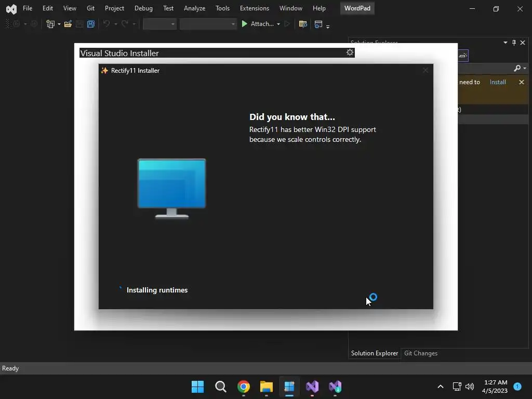Open the Debug menu
Viewport: 532px width, 399px height.
point(143,8)
